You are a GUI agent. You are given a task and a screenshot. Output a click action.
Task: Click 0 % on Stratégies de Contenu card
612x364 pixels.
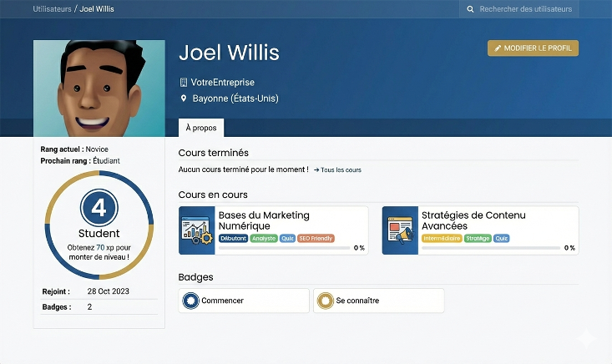click(x=570, y=248)
